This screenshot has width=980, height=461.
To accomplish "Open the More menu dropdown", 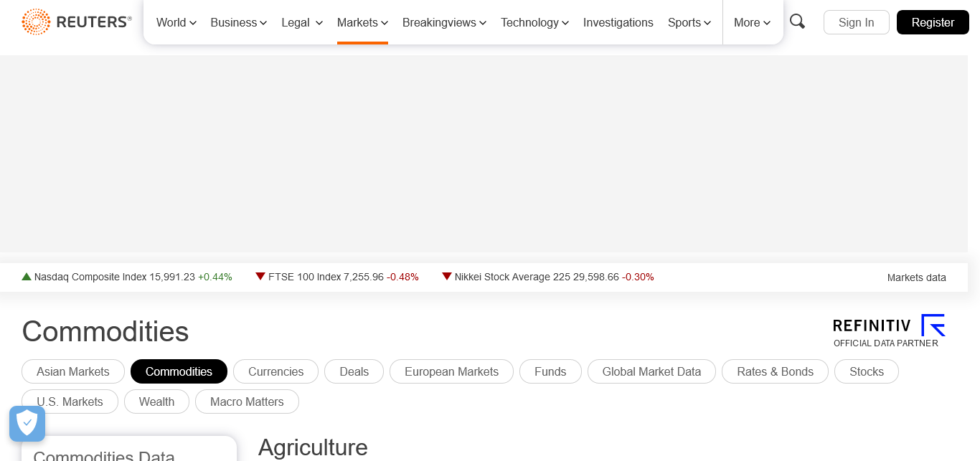I will point(752,23).
